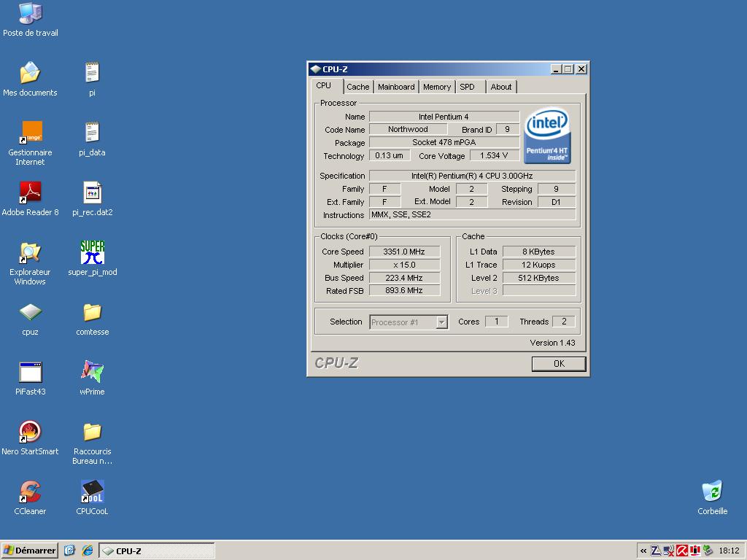747x560 pixels.
Task: Select comtesse folder icon
Action: tap(92, 312)
